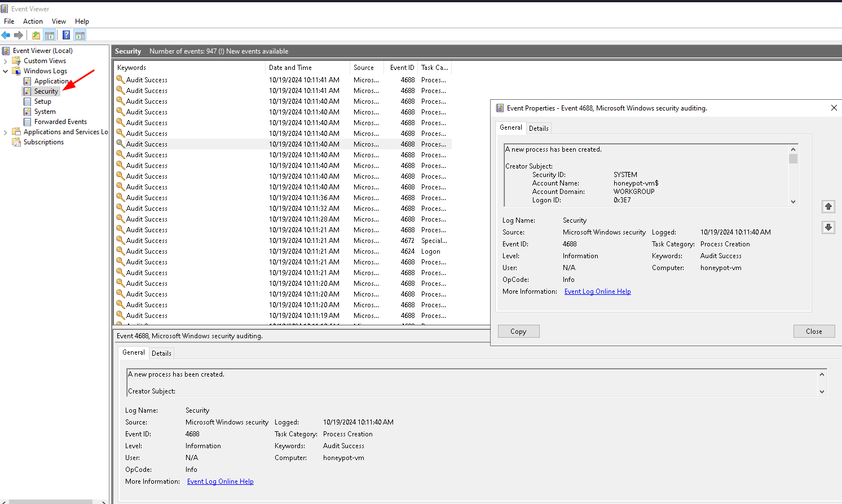The height and width of the screenshot is (504, 842).
Task: Click scroll-down arrow in dialog description box
Action: pyautogui.click(x=793, y=201)
